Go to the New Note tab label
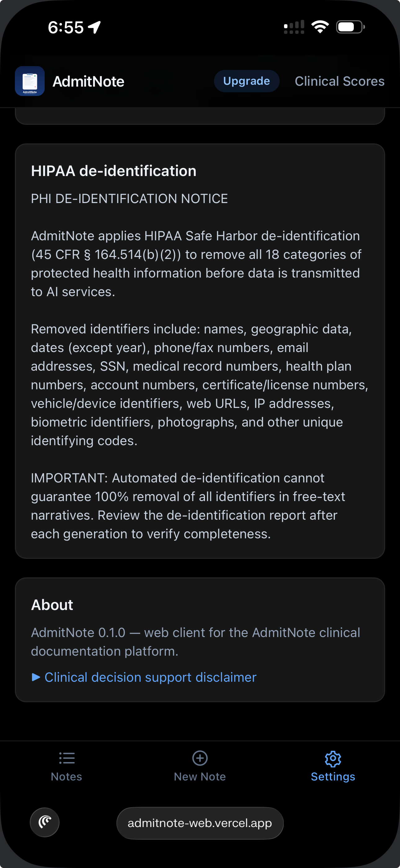The image size is (400, 868). (x=200, y=776)
